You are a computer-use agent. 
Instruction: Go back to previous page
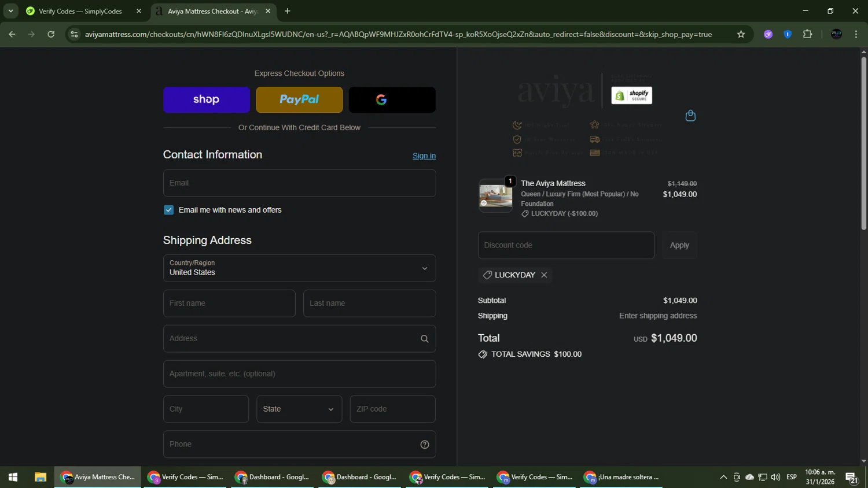pyautogui.click(x=12, y=35)
